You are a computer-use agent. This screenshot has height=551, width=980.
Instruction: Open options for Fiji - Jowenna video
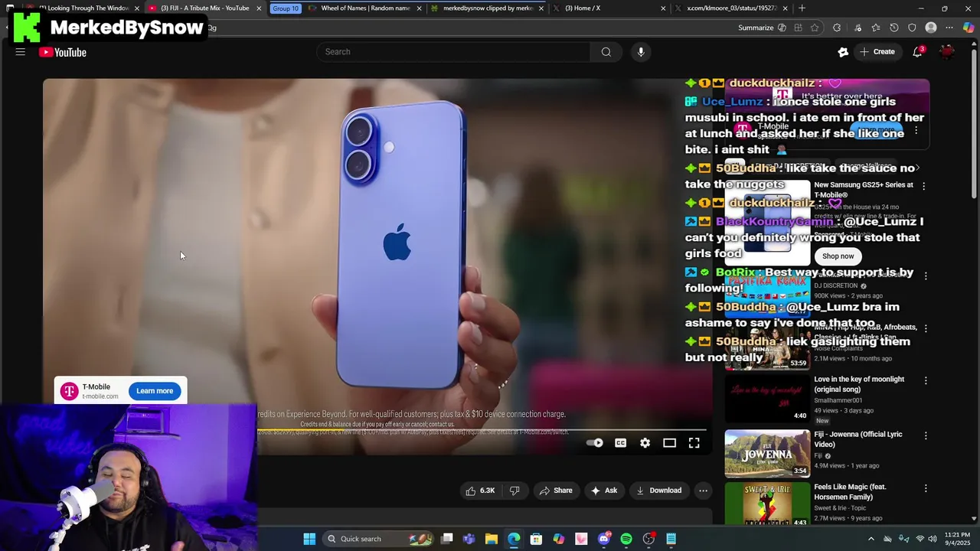pyautogui.click(x=925, y=435)
